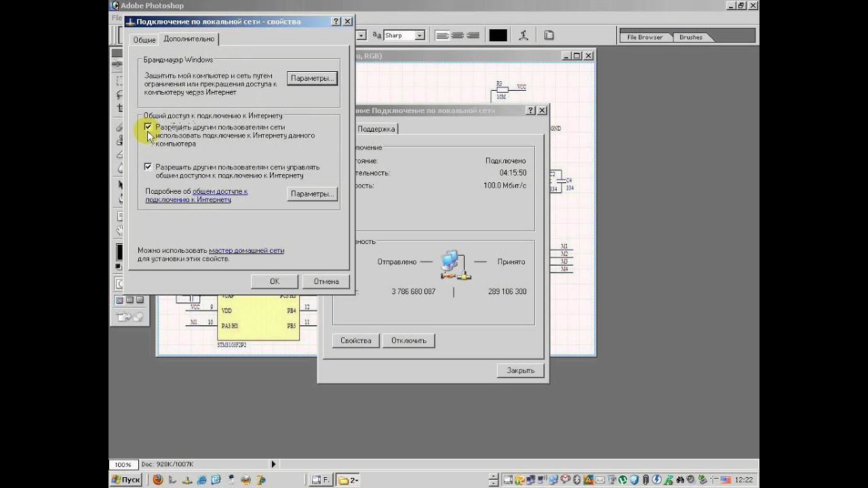Screen dimensions: 868x488
Task: Click the taskbar clock showing 12:22
Action: coord(744,480)
